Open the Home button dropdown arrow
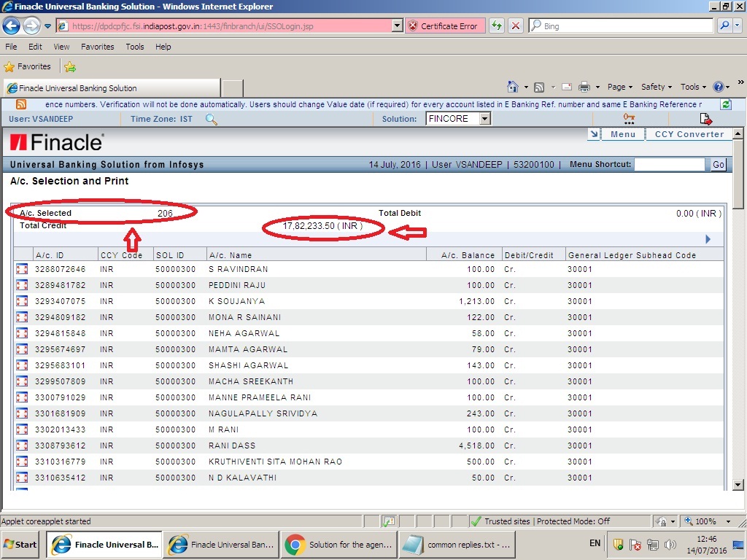747x560 pixels. (x=526, y=87)
